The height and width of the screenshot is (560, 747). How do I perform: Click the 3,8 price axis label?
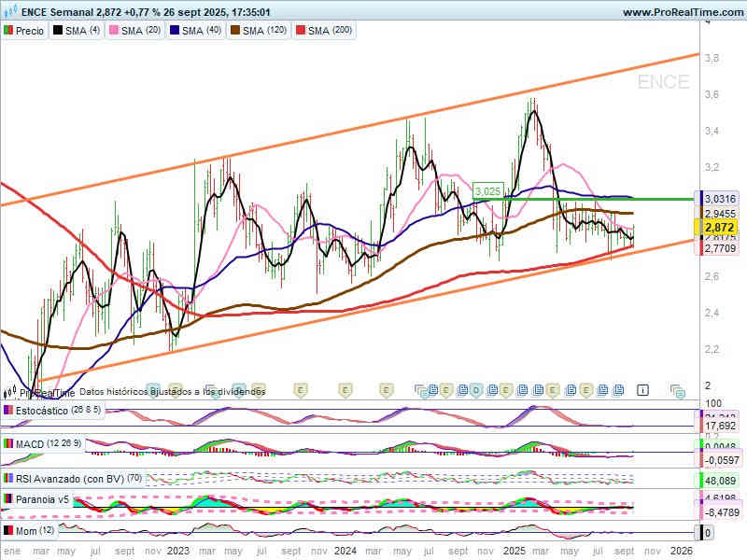tap(712, 58)
